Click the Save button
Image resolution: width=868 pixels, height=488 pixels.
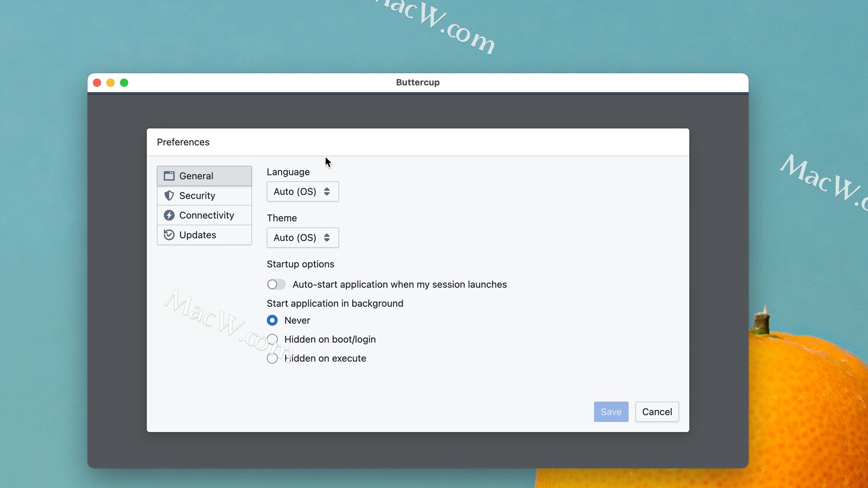(x=611, y=412)
